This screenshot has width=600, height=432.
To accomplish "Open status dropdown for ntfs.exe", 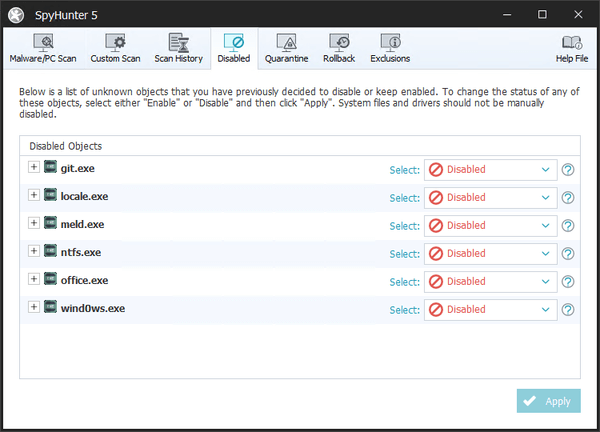I will [x=490, y=254].
